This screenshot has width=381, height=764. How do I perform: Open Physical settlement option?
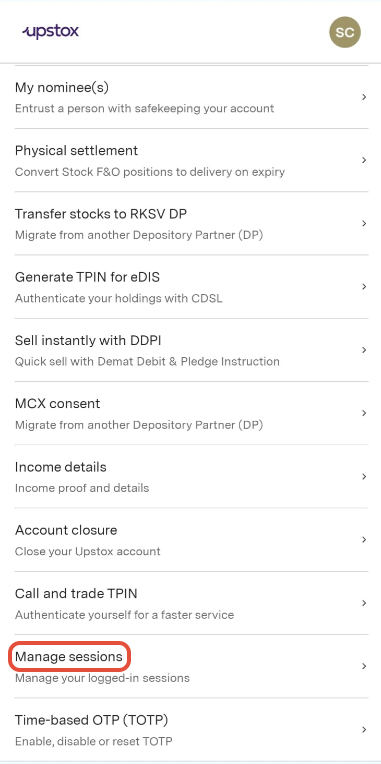190,160
